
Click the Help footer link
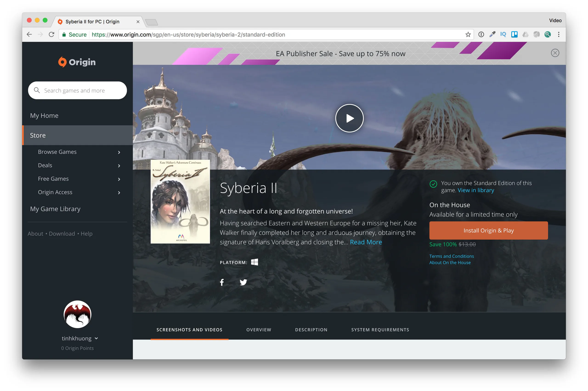tap(86, 234)
